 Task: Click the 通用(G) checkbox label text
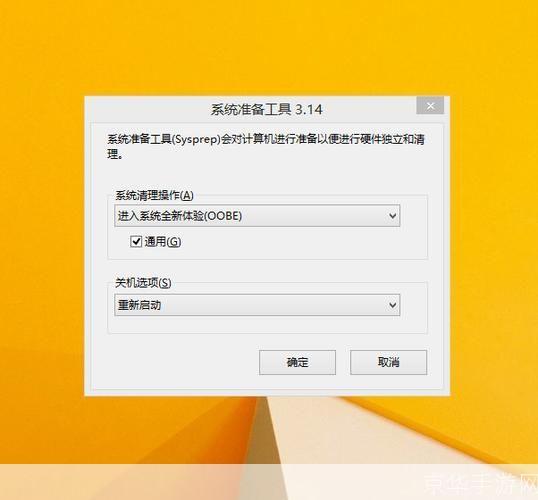click(163, 242)
